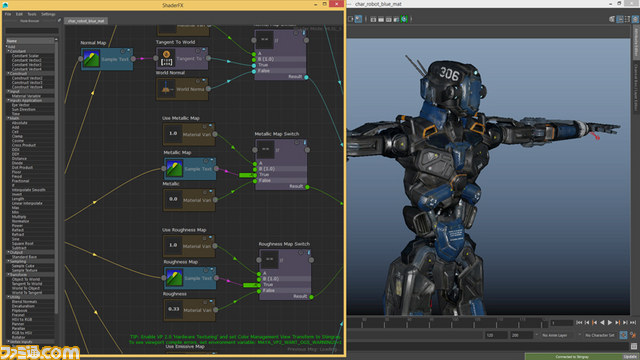Jump to start of playback range
Viewport: 640px width, 360px height.
coord(579,322)
